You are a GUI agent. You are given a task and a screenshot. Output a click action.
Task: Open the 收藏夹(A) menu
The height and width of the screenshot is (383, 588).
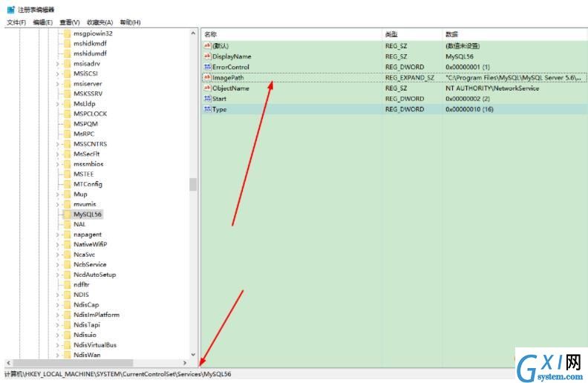pos(99,22)
